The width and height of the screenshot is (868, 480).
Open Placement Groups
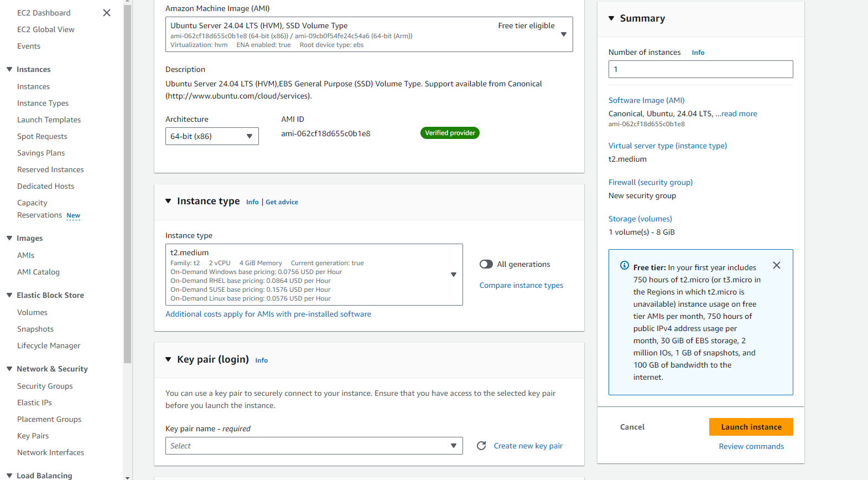(x=49, y=419)
